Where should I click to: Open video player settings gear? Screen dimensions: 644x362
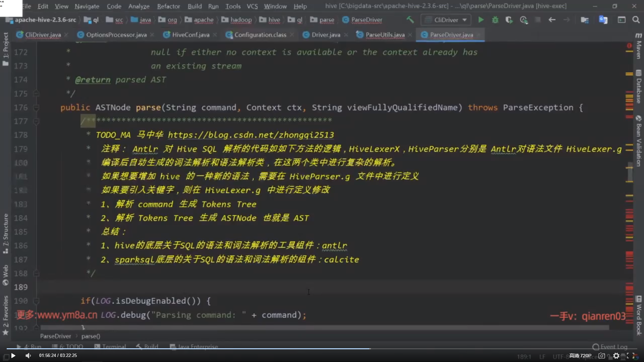(x=616, y=356)
